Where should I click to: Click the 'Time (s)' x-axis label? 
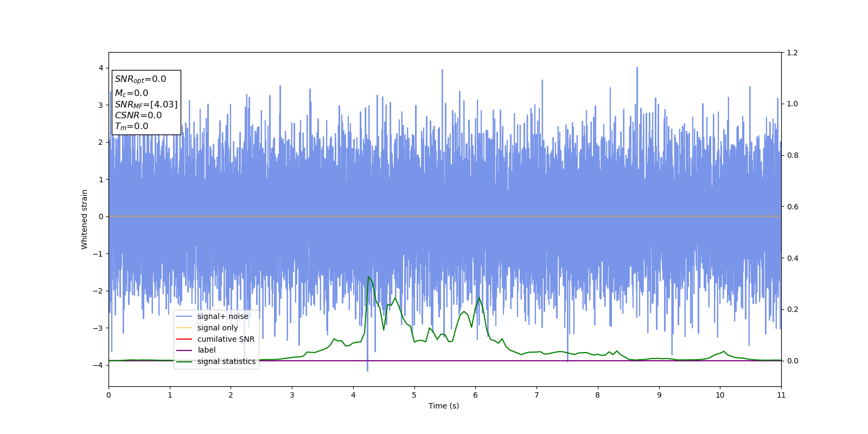coord(444,406)
